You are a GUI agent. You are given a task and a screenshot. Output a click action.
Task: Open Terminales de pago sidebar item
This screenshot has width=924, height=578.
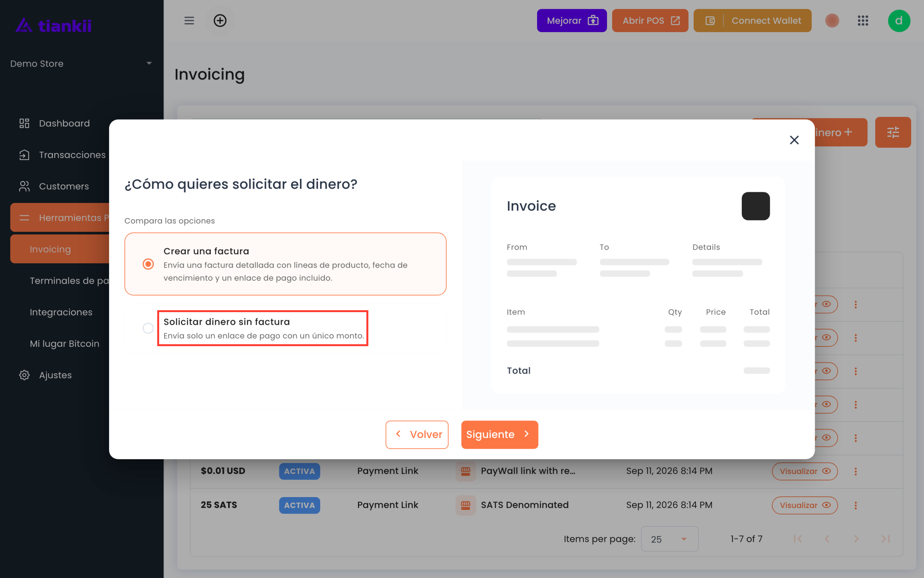[x=69, y=281]
